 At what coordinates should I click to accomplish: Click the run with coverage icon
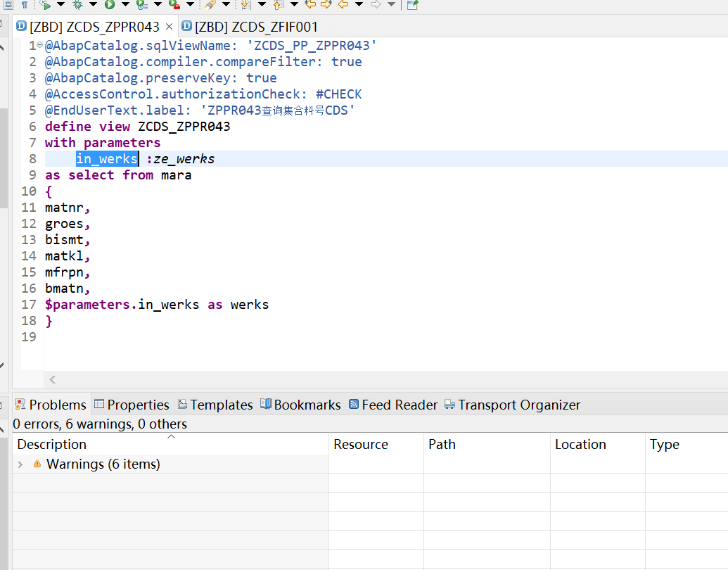(x=142, y=5)
